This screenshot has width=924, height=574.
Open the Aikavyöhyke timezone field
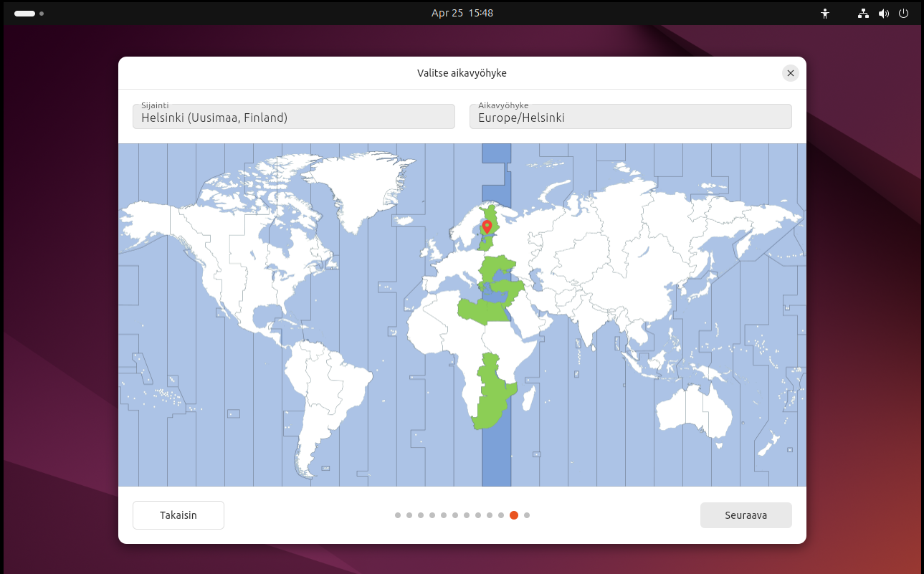tap(630, 117)
